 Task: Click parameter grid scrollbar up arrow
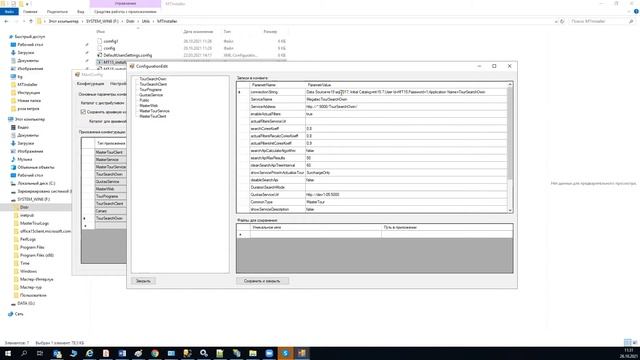[x=510, y=84]
